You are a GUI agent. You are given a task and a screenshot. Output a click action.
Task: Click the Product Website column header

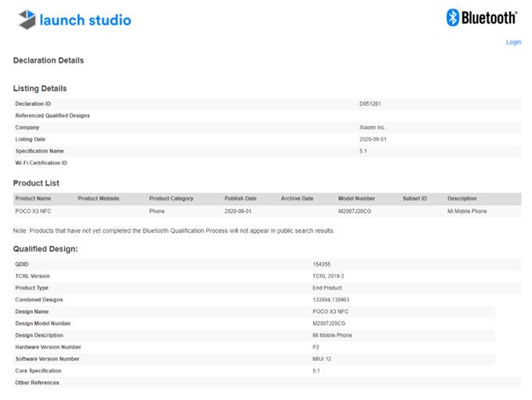pos(99,198)
